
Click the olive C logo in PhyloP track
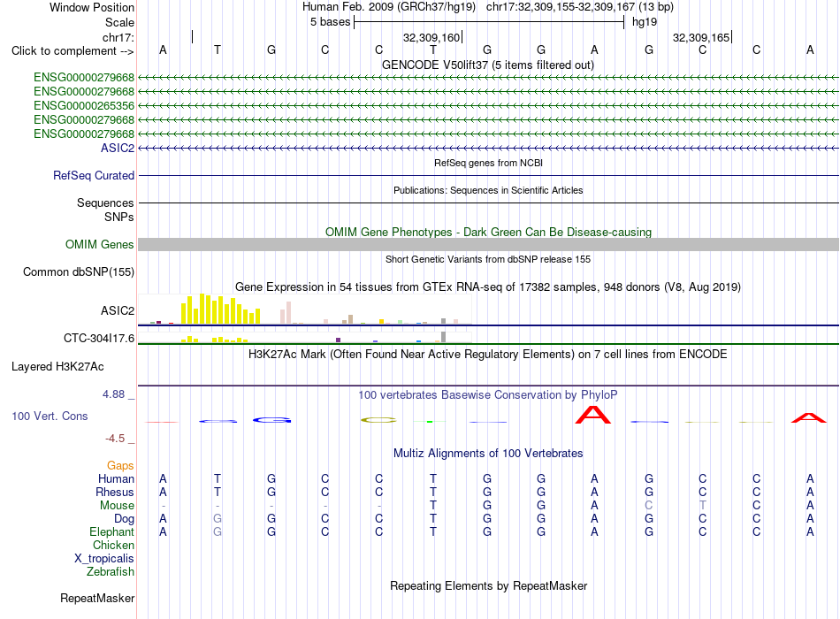click(x=378, y=420)
